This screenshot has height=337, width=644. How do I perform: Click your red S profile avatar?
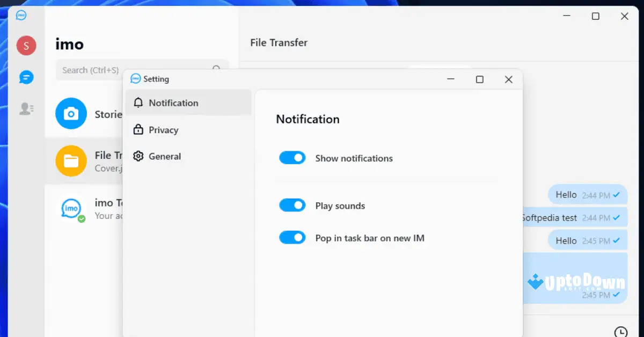tap(26, 46)
